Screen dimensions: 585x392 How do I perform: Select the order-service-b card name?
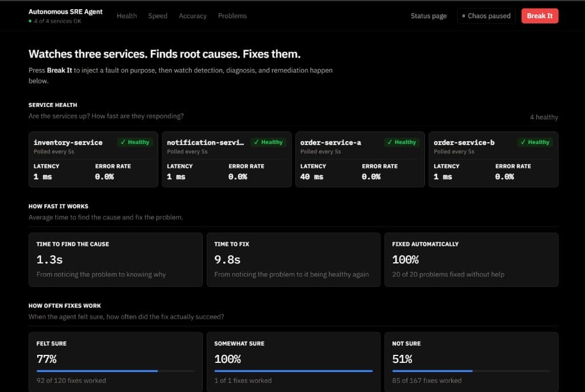[x=464, y=142]
